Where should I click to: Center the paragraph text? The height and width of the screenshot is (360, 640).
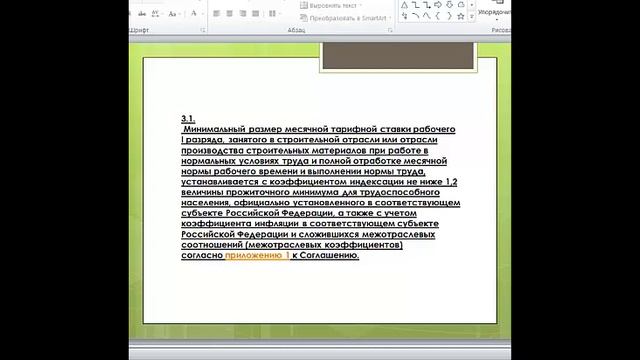tap(230, 14)
